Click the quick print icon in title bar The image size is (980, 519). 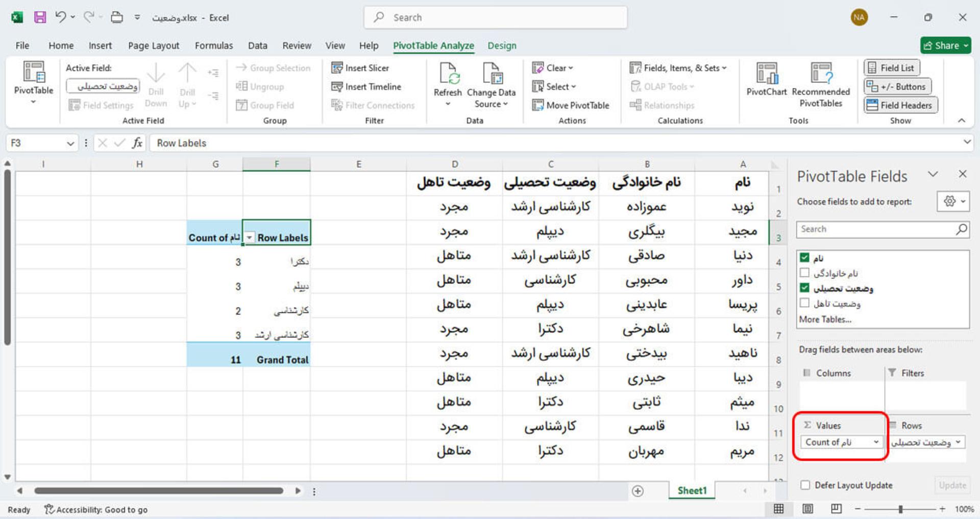click(x=117, y=17)
